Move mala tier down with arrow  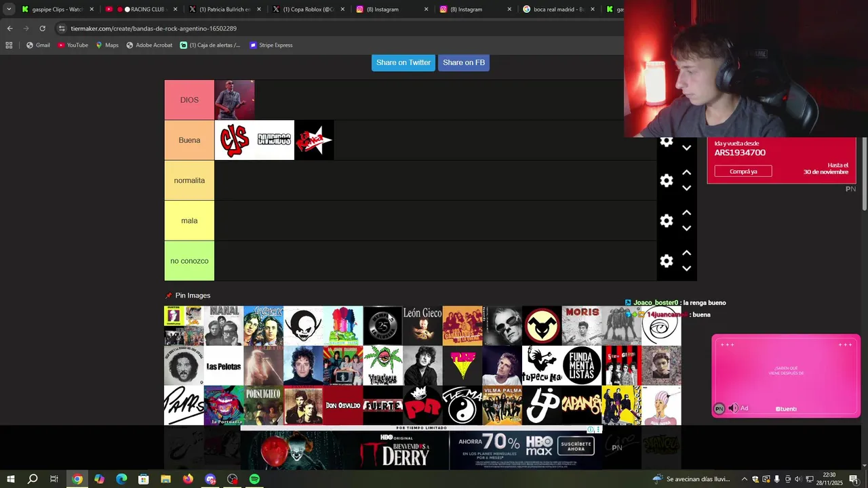coord(686,228)
